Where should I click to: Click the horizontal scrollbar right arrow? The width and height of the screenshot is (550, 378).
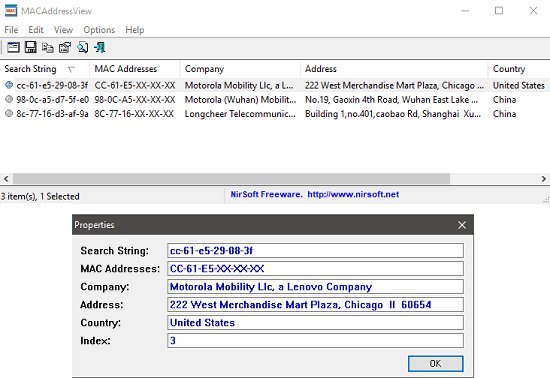pyautogui.click(x=544, y=179)
